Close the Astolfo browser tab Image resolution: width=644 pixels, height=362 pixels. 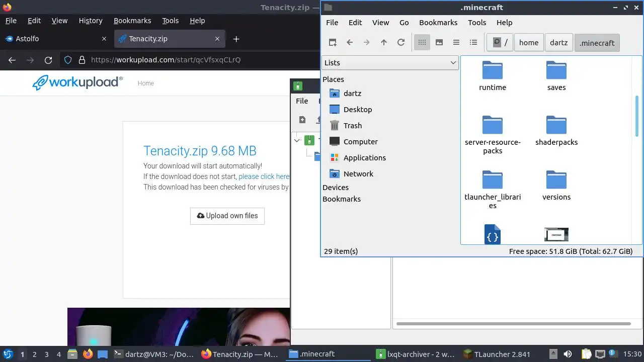(104, 39)
